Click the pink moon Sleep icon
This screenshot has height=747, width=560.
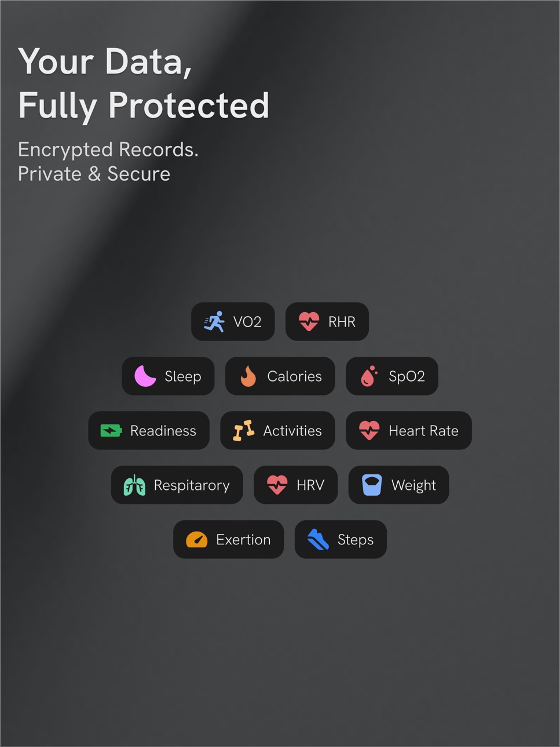pos(145,376)
